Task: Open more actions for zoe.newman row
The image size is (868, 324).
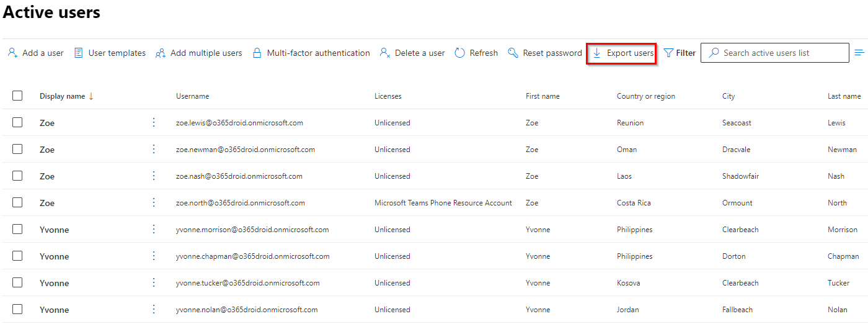Action: [x=154, y=149]
